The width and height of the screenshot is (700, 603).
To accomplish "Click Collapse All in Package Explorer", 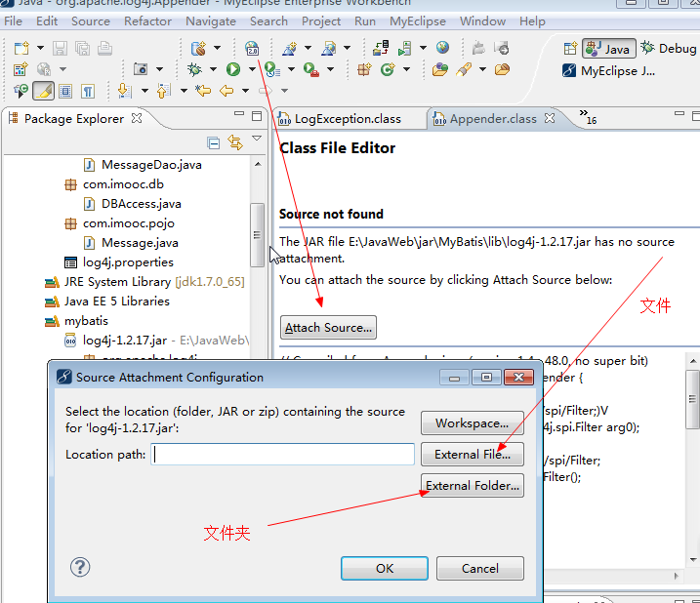I will coord(214,142).
